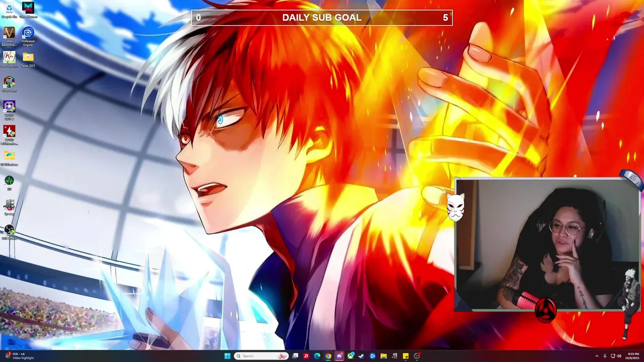Image resolution: width=644 pixels, height=362 pixels.
Task: Switch to Google Chrome on the taskbar
Action: tap(328, 356)
